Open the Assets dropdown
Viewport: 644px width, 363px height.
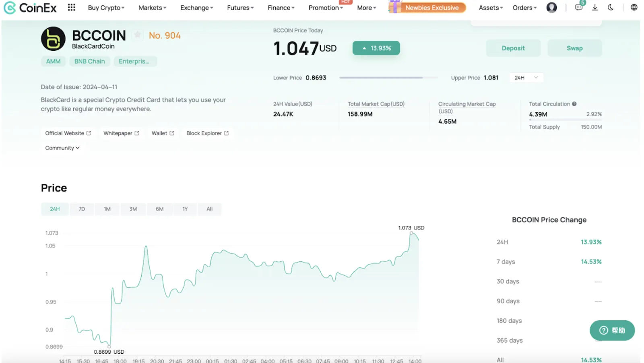[491, 8]
